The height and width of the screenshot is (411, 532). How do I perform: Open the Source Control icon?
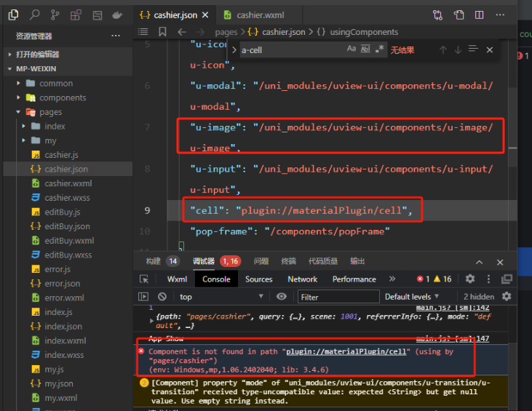tap(55, 15)
